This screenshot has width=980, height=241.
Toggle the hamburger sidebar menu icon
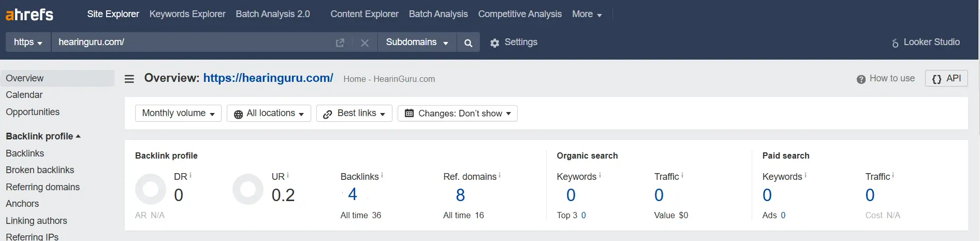[129, 79]
